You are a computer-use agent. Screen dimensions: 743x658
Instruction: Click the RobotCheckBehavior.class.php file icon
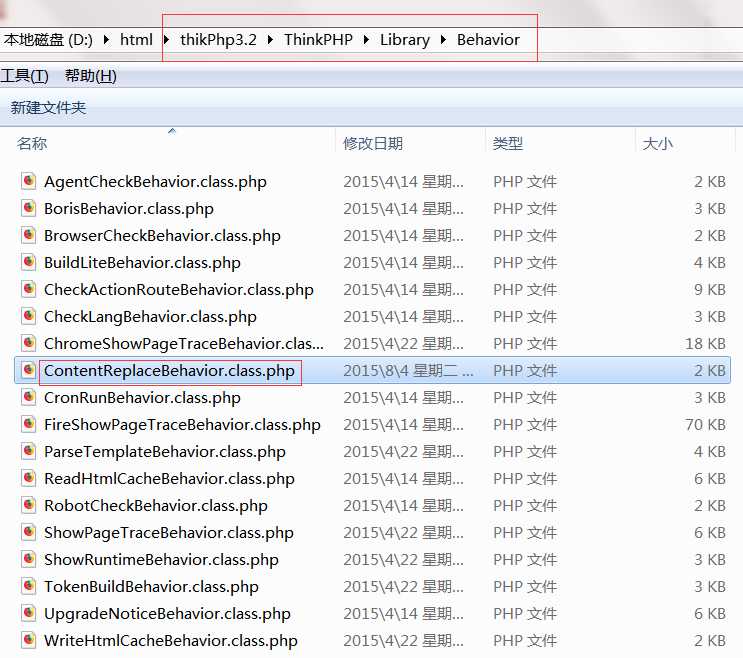click(28, 505)
